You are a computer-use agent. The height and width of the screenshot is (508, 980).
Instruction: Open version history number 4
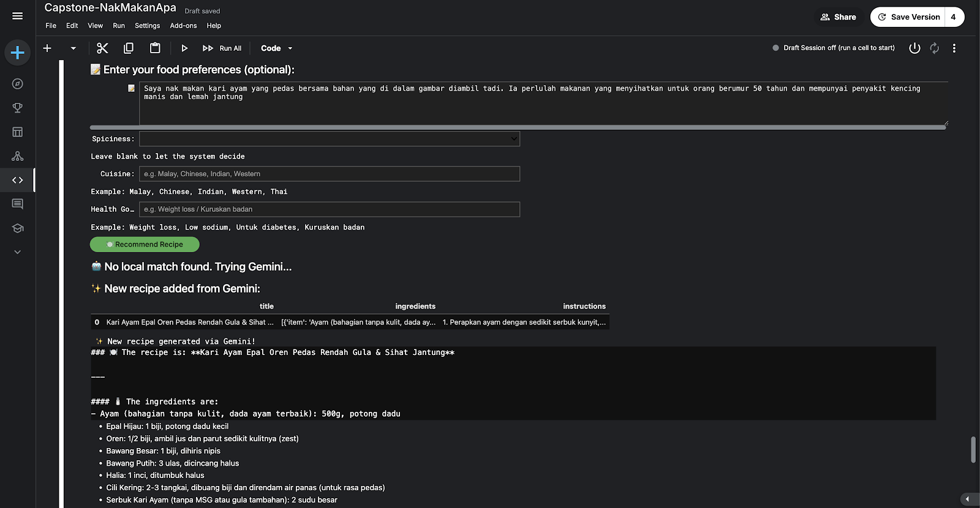[954, 17]
